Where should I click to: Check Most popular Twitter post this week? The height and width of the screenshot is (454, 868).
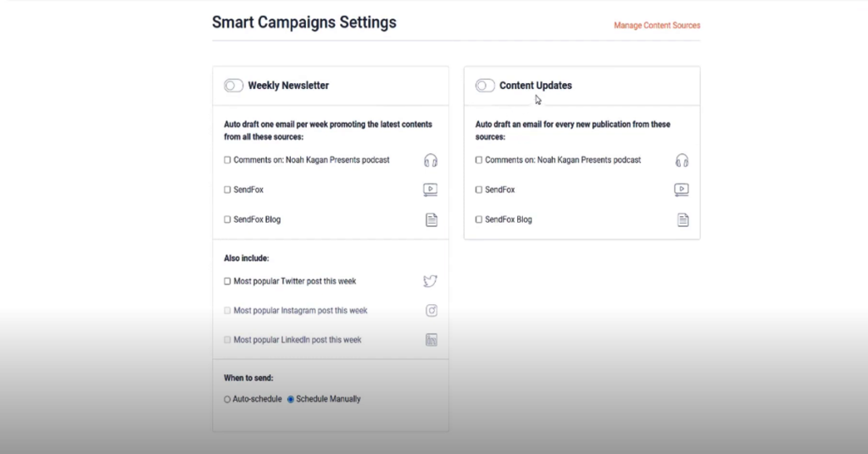pyautogui.click(x=227, y=281)
